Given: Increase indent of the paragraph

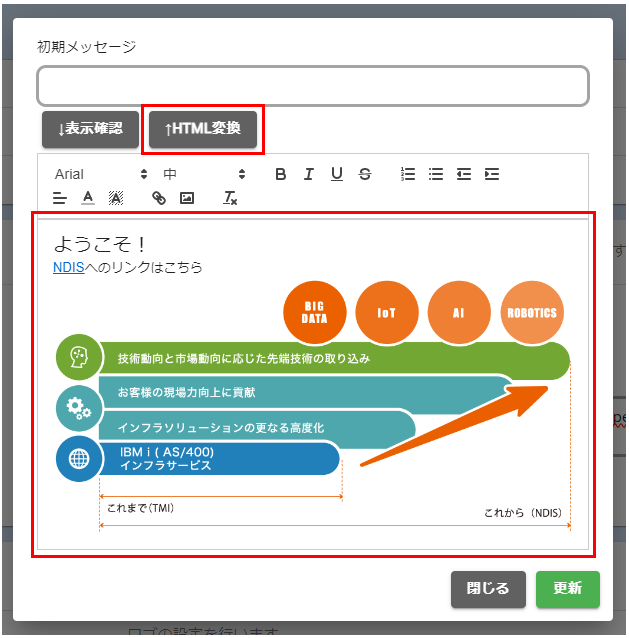Looking at the screenshot, I should [x=492, y=174].
